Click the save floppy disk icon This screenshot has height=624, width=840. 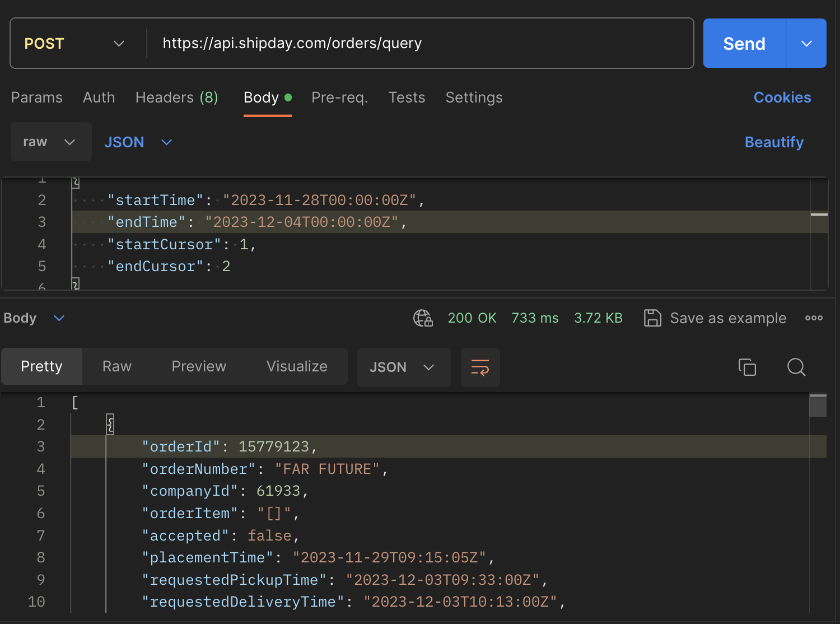[x=652, y=318]
